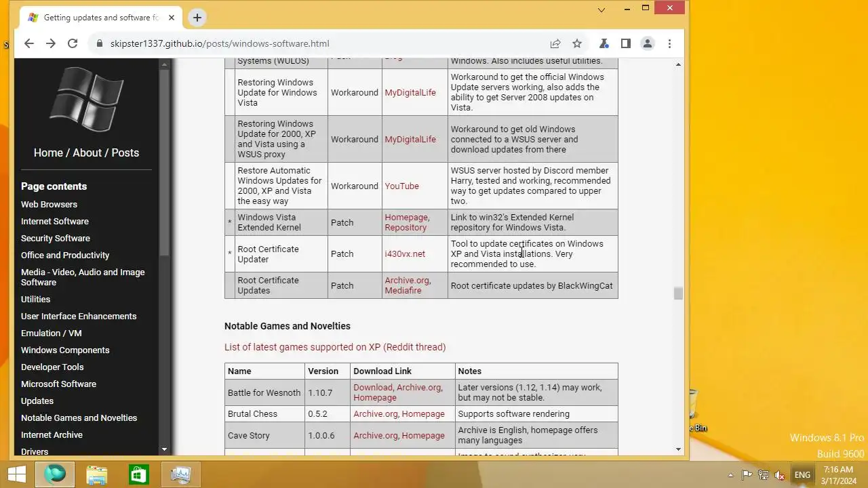Open Battle for Wesnoth Homepage link
The height and width of the screenshot is (488, 868).
click(x=374, y=397)
